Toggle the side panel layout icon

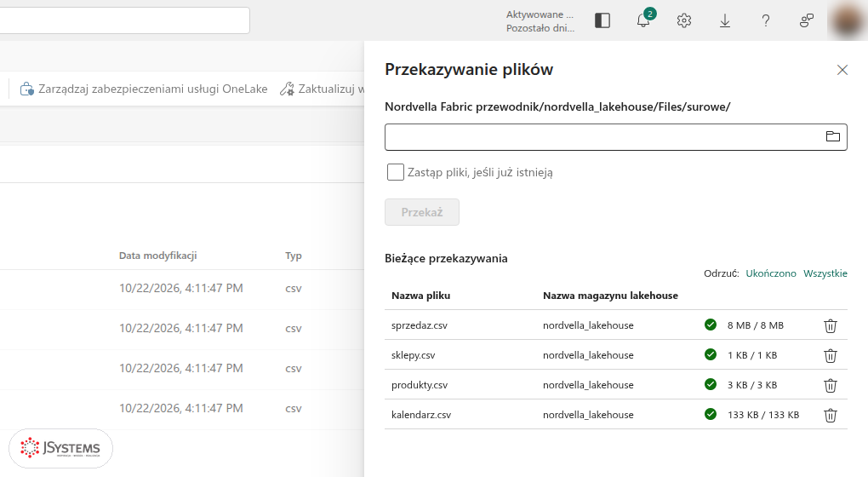click(x=602, y=20)
